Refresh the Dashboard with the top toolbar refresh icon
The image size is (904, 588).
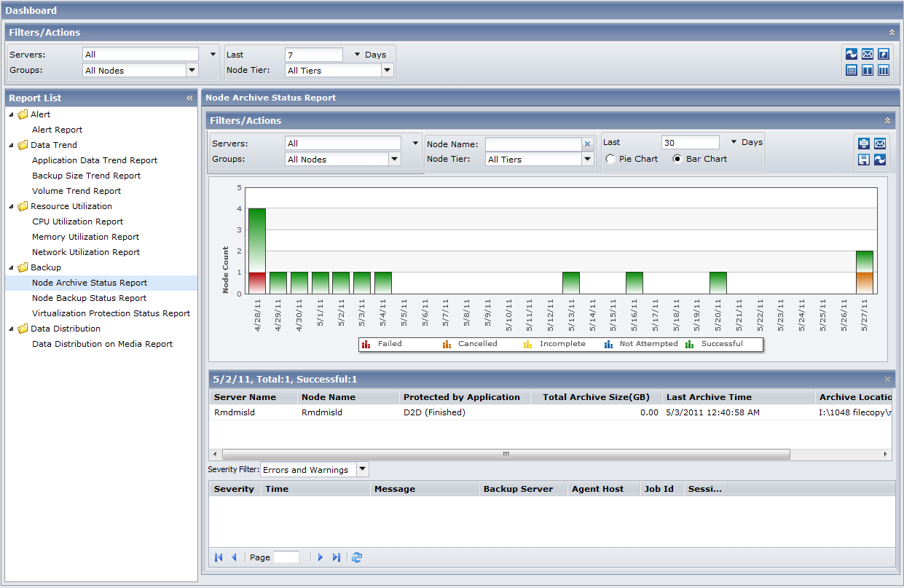click(x=852, y=54)
